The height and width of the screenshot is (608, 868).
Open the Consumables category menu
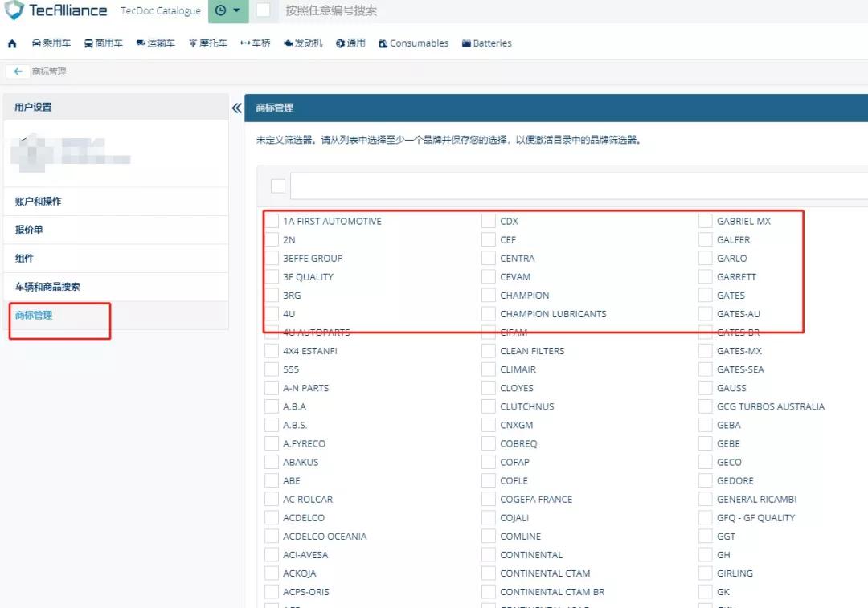click(x=412, y=43)
